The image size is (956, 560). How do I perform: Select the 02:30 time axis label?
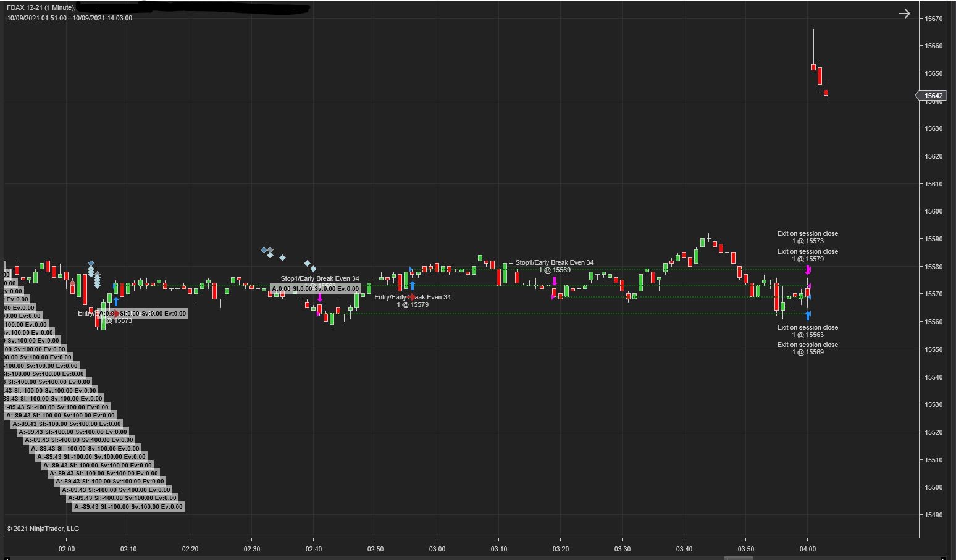pos(252,549)
